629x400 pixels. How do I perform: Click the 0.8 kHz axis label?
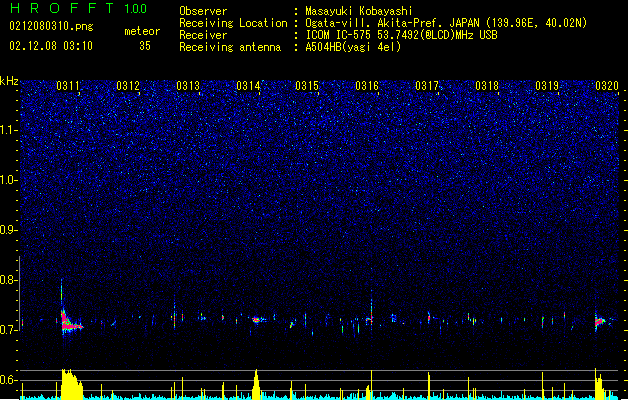click(x=8, y=280)
